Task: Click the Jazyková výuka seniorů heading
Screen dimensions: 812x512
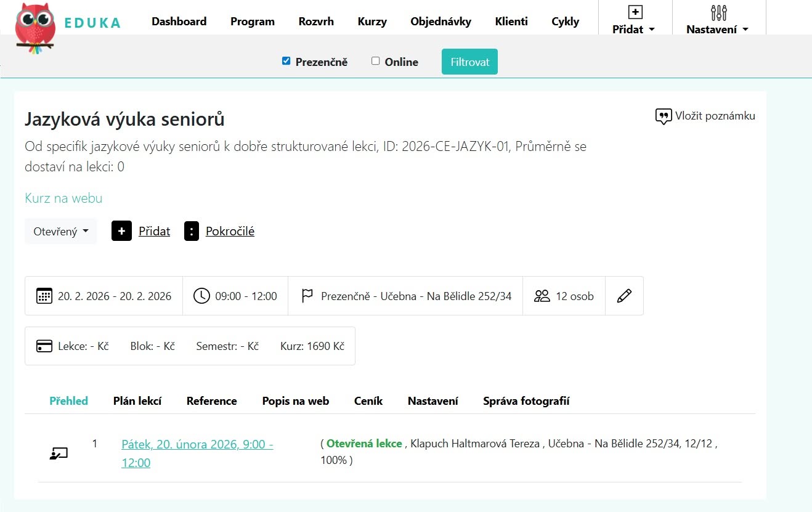Action: pos(124,119)
